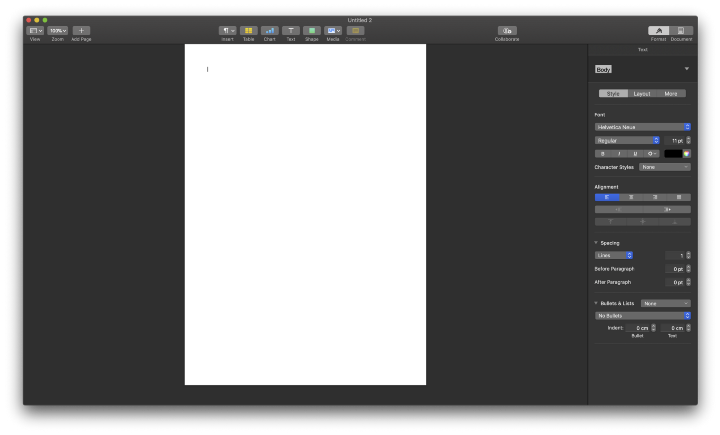The image size is (720, 435).
Task: Click the Collaborate toolbar icon
Action: pyautogui.click(x=507, y=31)
